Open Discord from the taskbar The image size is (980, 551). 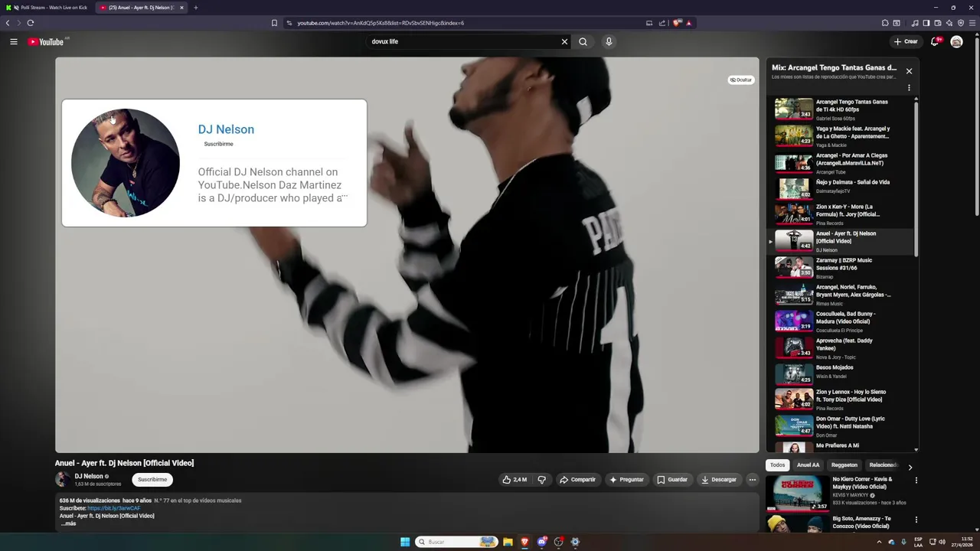pyautogui.click(x=541, y=542)
